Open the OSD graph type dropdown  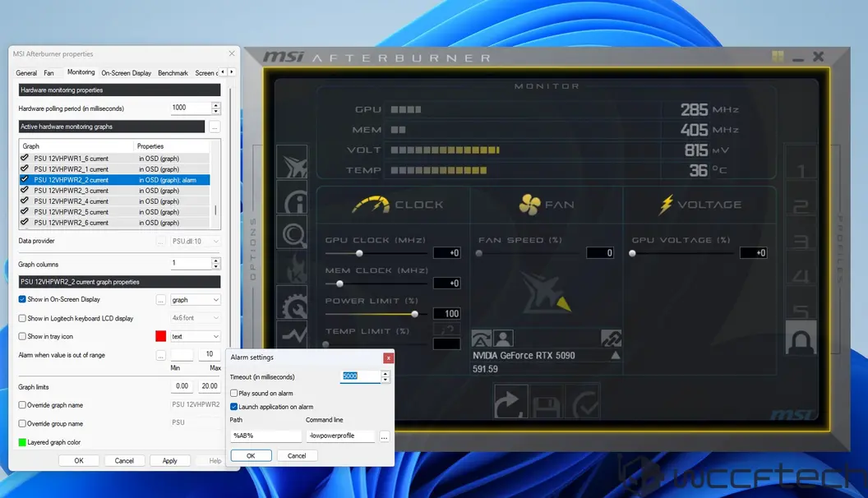pos(196,300)
